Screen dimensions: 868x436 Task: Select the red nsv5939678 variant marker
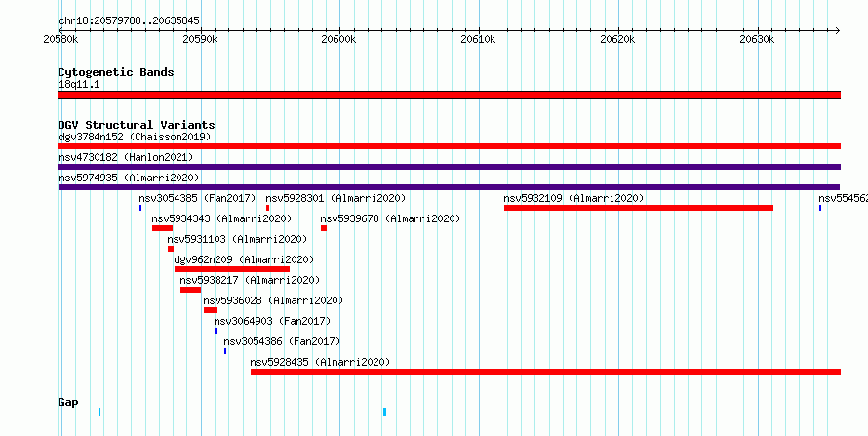click(x=324, y=228)
